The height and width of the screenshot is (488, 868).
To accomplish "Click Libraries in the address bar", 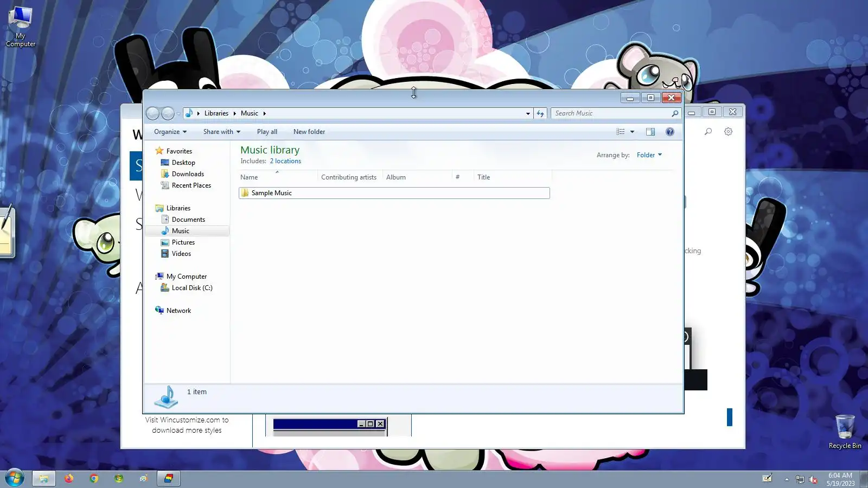I will (x=216, y=113).
